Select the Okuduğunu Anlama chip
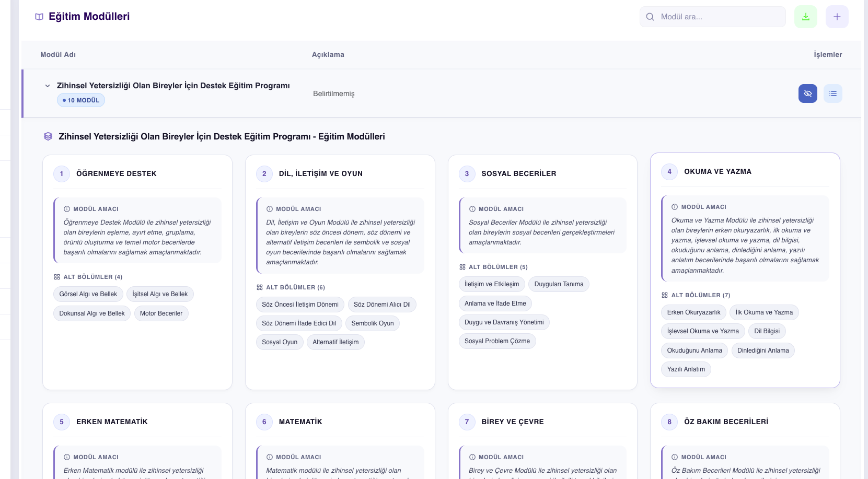 click(x=695, y=351)
